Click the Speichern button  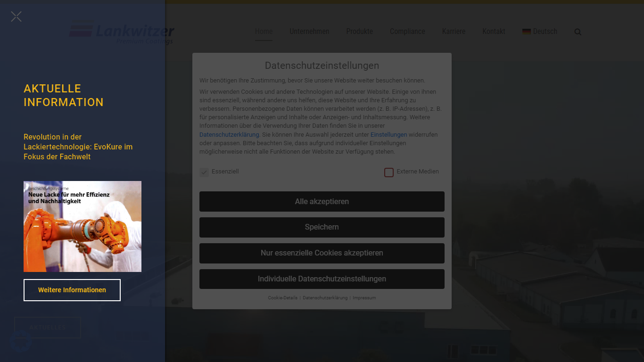tap(322, 227)
